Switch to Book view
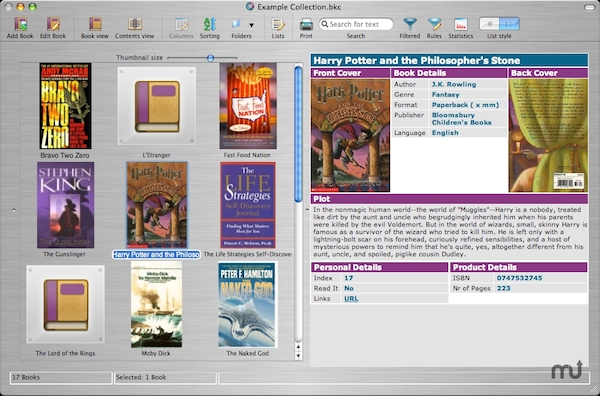This screenshot has width=600, height=396. (x=95, y=24)
